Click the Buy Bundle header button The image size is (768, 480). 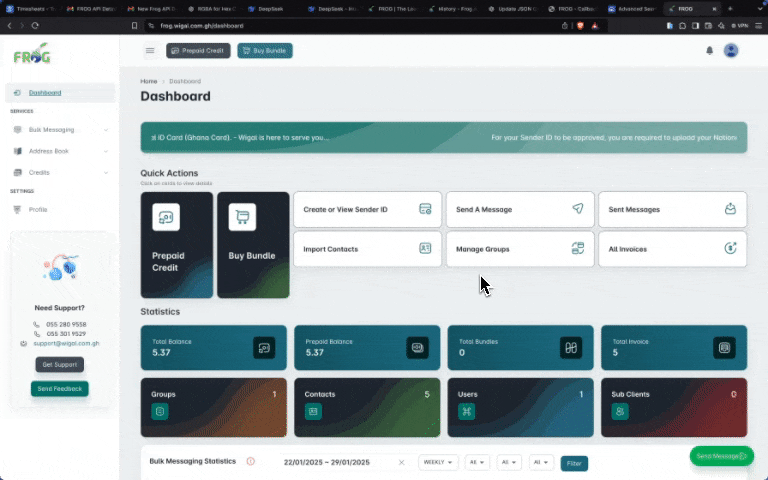[x=265, y=50]
